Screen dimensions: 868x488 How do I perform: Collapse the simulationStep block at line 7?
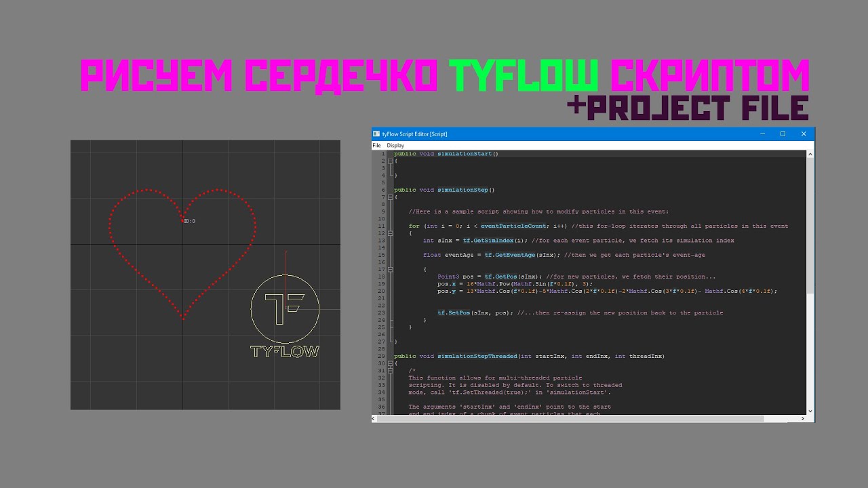[390, 197]
